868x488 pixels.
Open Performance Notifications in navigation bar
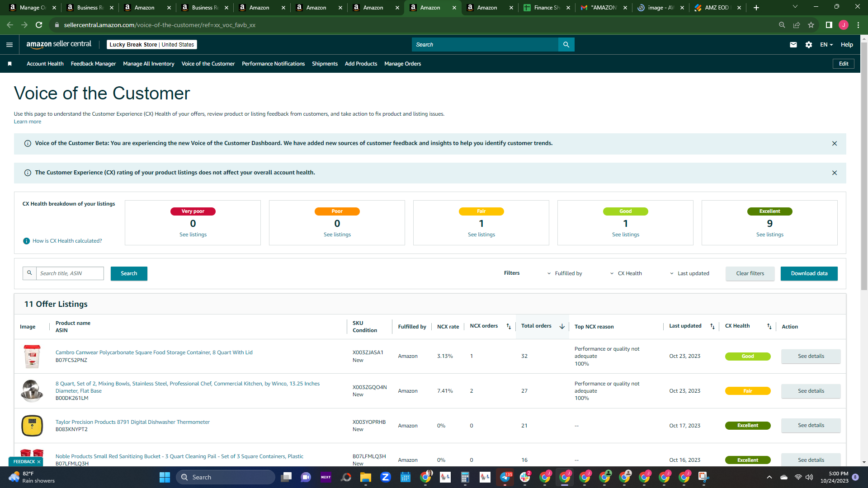pos(273,64)
